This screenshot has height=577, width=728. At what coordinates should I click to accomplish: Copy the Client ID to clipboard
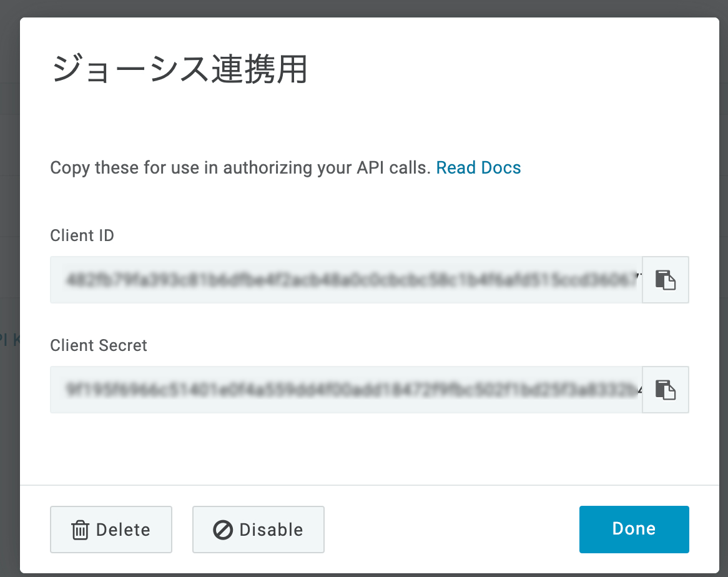pyautogui.click(x=665, y=279)
